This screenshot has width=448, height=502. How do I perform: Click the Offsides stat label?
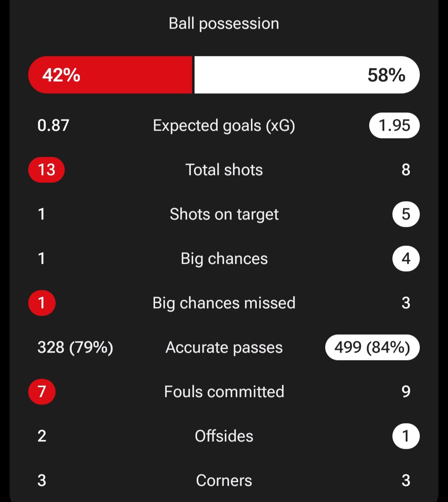(224, 436)
